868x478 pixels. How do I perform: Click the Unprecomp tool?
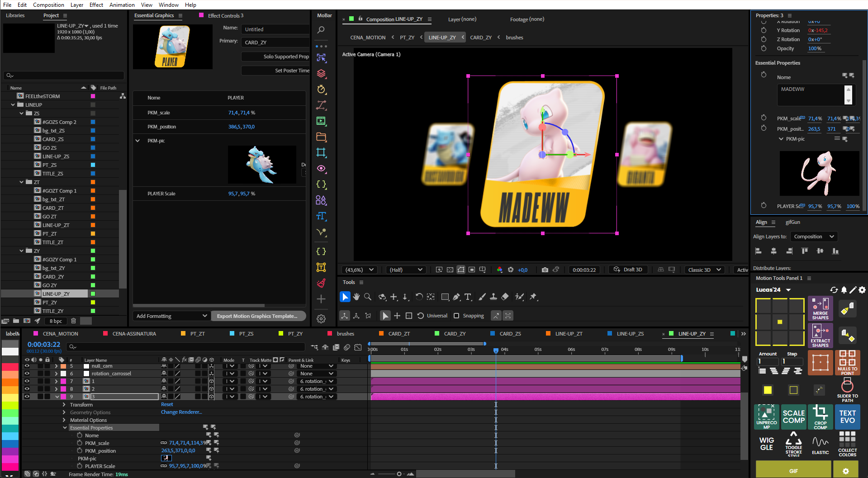(x=767, y=417)
